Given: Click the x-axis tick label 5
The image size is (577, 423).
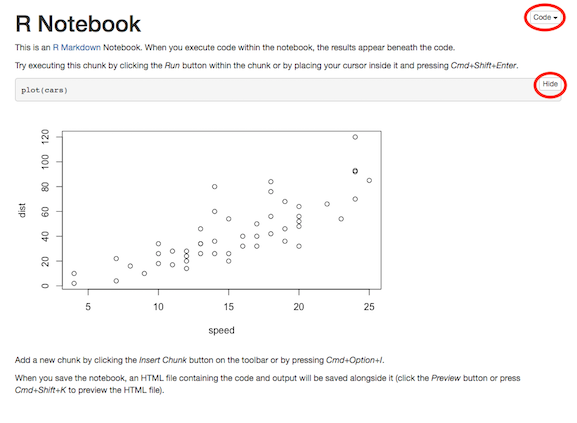Looking at the screenshot, I should coord(88,307).
